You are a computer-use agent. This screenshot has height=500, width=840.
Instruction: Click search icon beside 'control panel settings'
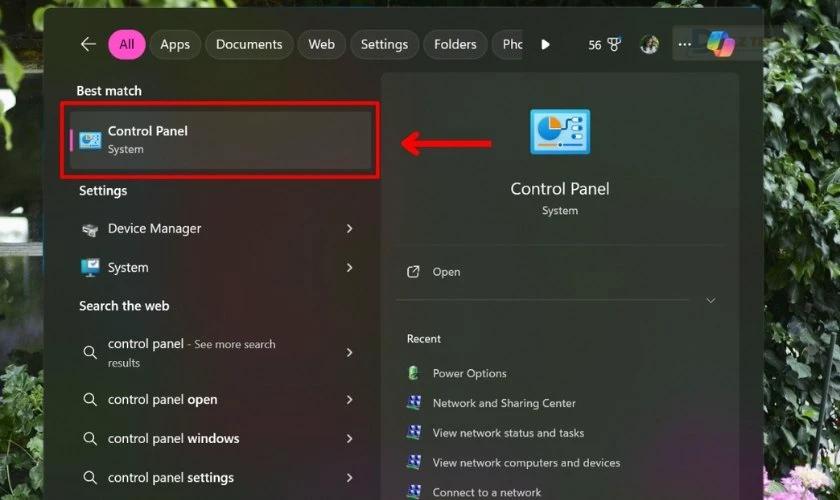click(90, 477)
